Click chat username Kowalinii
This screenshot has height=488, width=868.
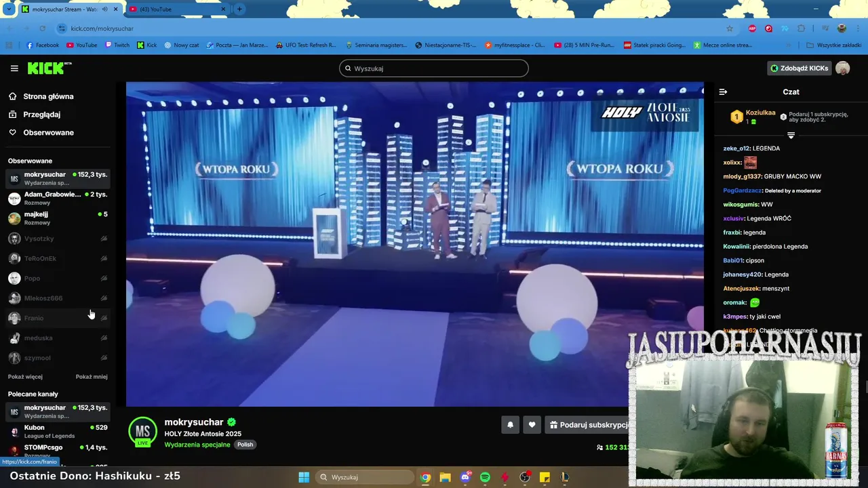coord(736,247)
